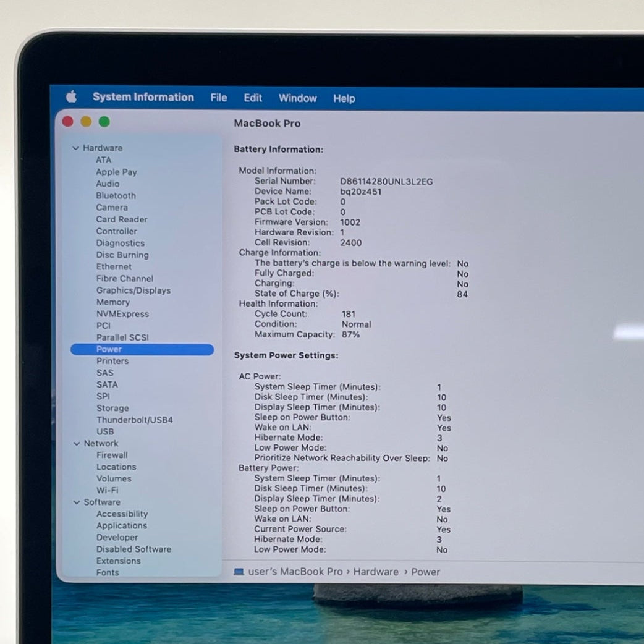Select ATA in the sidebar
Image resolution: width=644 pixels, height=644 pixels.
click(103, 160)
